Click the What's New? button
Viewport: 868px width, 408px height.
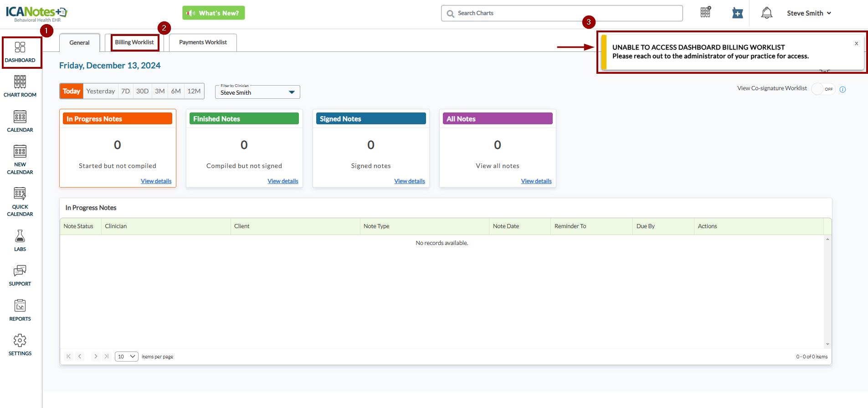pyautogui.click(x=214, y=13)
